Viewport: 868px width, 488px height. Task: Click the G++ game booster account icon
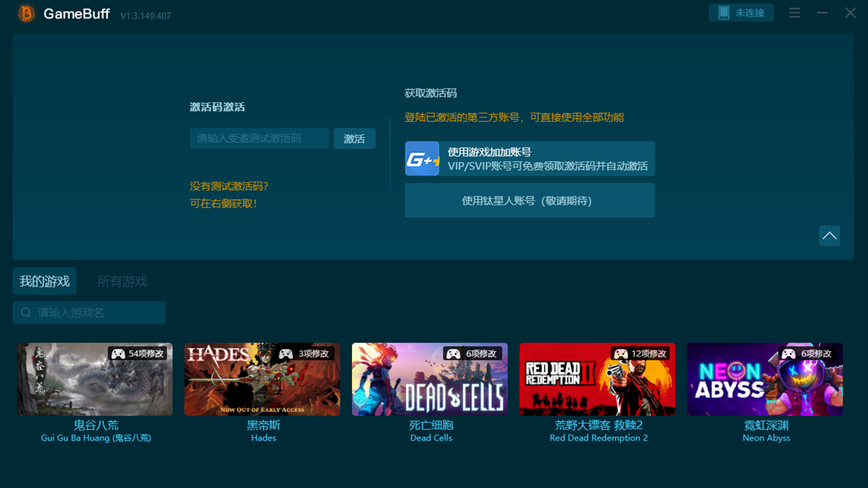click(x=422, y=159)
